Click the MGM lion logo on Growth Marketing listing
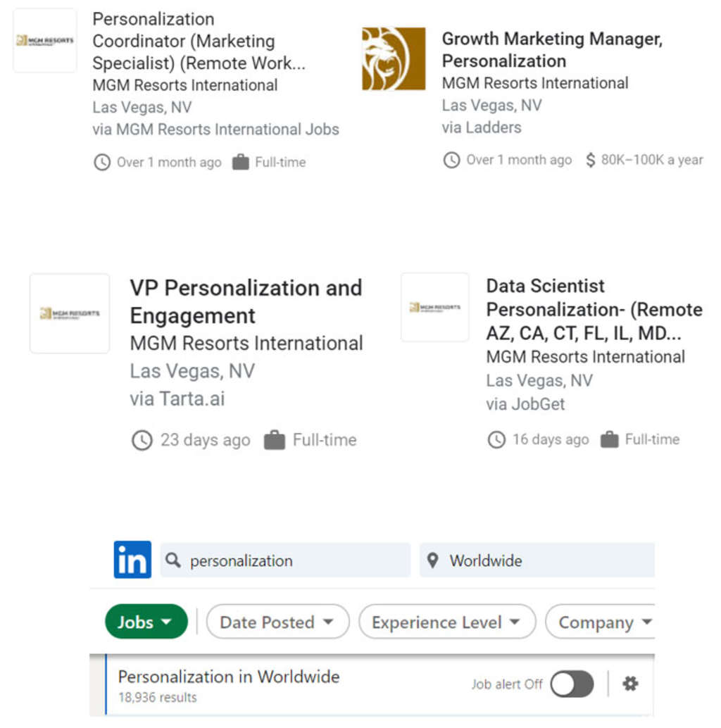The width and height of the screenshot is (721, 728). 393,58
